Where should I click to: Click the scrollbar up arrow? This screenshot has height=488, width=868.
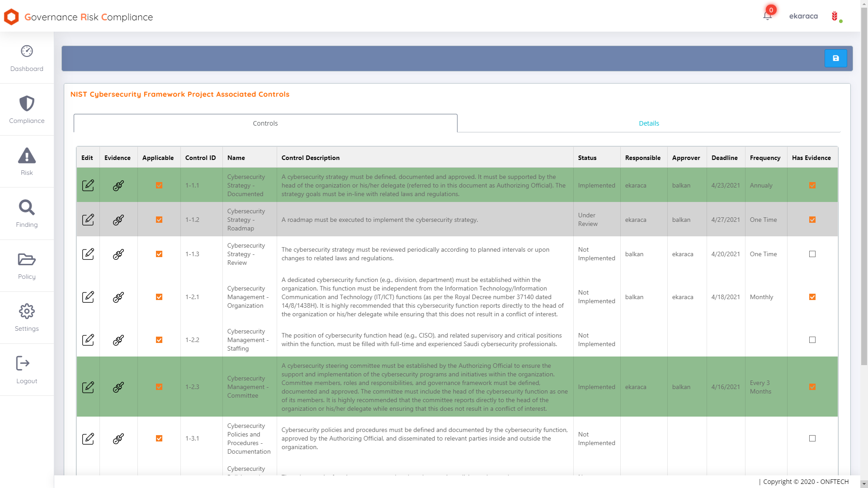[864, 4]
